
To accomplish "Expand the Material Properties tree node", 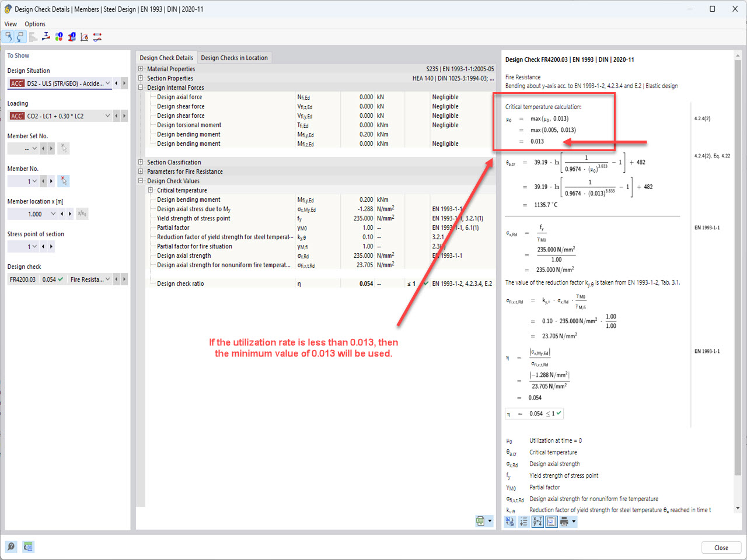I will (141, 68).
